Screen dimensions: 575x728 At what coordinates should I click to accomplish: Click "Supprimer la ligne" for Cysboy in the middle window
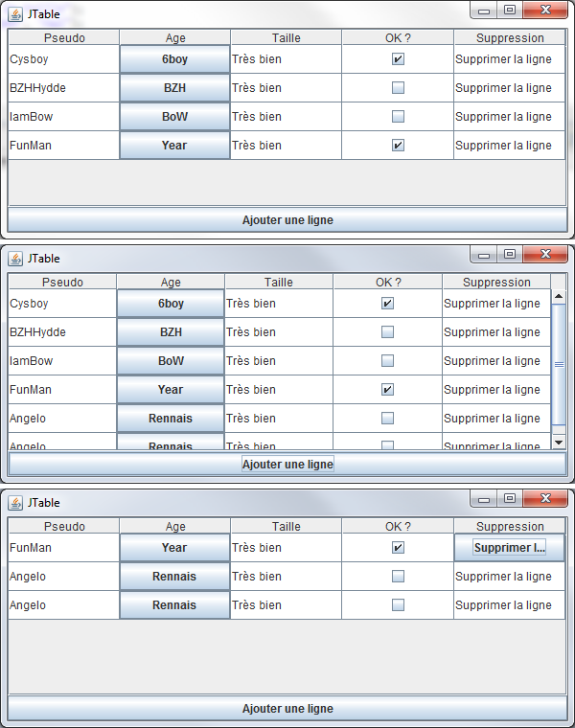pos(492,304)
